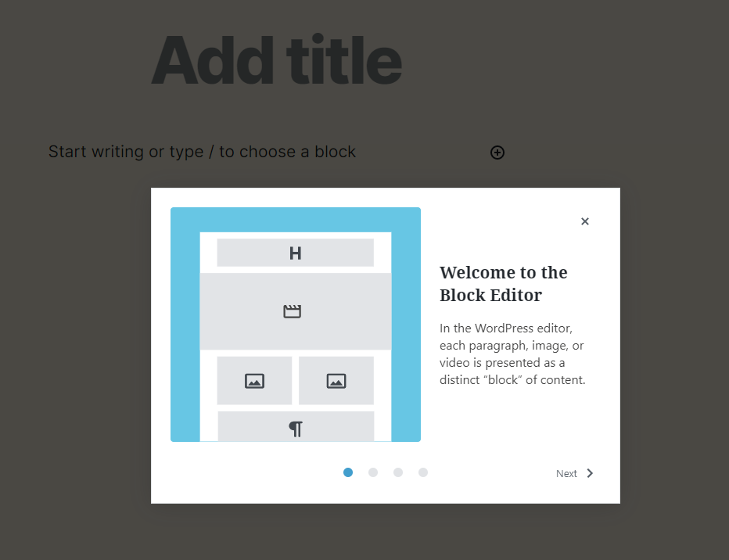This screenshot has width=729, height=560.
Task: Click the heading H block illustration
Action: coord(295,253)
